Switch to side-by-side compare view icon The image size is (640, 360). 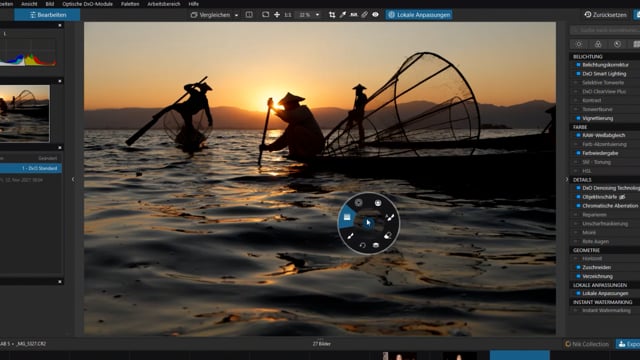[249, 15]
